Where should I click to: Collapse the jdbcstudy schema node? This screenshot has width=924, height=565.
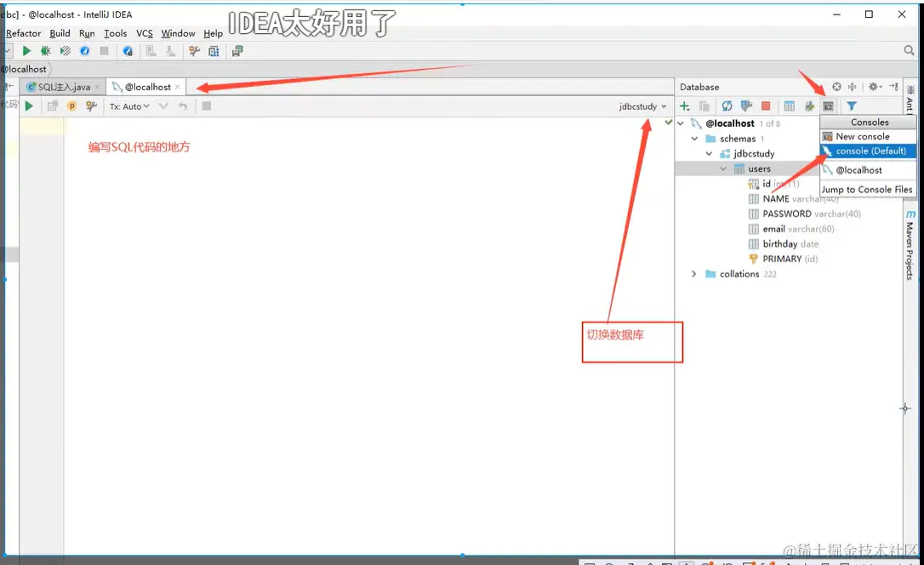(x=709, y=153)
